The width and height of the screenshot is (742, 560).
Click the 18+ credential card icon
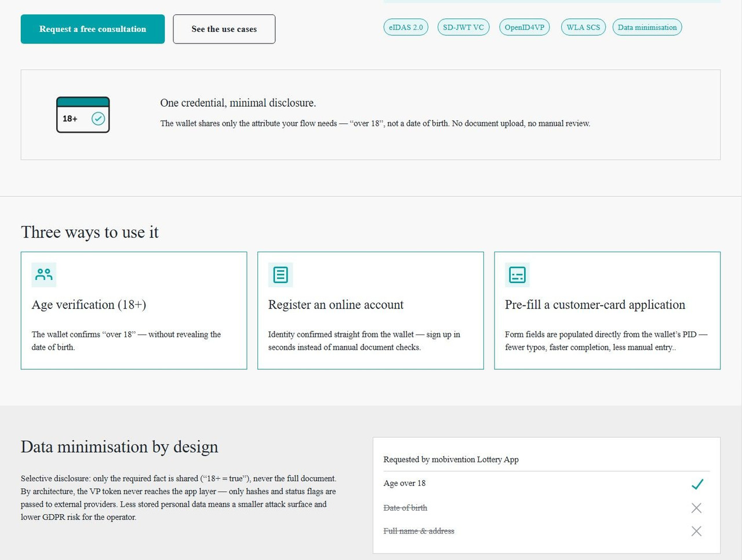click(x=83, y=115)
